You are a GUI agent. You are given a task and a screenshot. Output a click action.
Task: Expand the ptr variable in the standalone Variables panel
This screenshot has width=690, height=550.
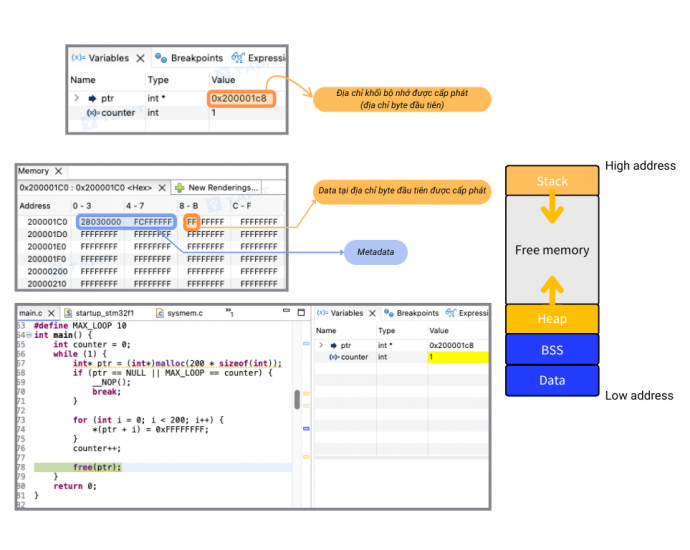click(77, 98)
